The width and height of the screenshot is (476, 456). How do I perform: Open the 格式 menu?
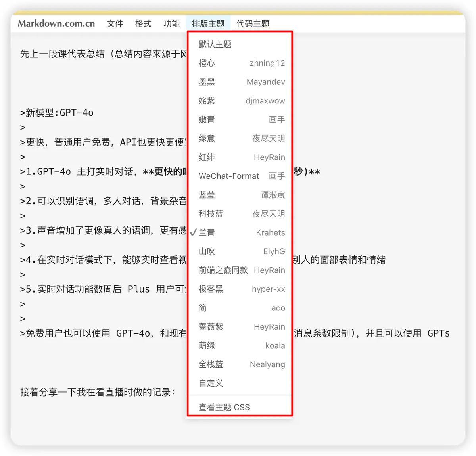[143, 24]
